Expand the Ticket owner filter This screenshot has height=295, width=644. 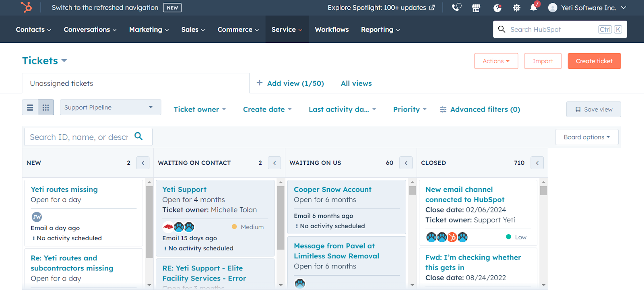coord(200,109)
